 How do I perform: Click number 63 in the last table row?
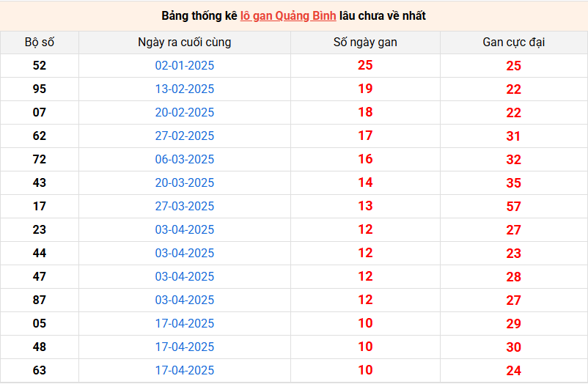(x=40, y=371)
